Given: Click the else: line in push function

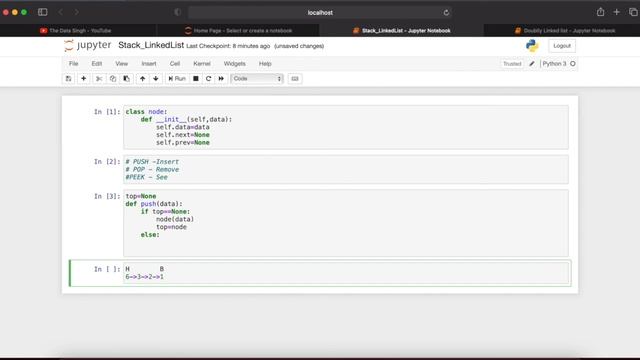Looking at the screenshot, I should 150,235.
